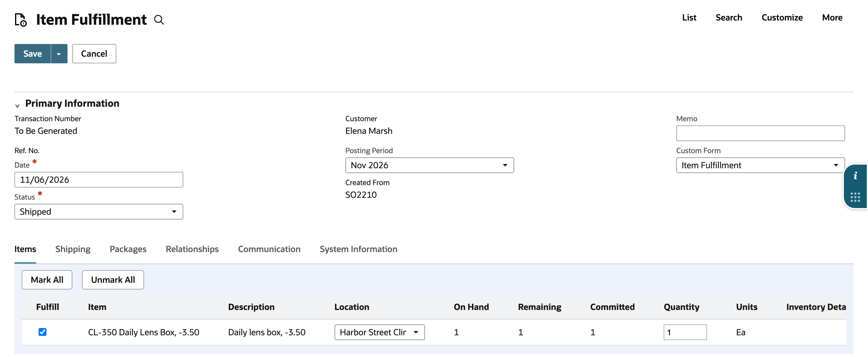Click the Ea units value

[740, 332]
